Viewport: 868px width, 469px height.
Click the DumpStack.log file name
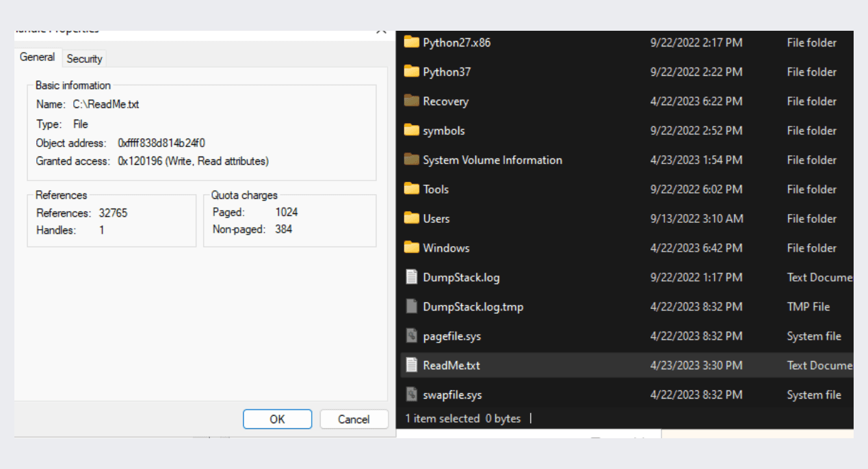(x=462, y=278)
